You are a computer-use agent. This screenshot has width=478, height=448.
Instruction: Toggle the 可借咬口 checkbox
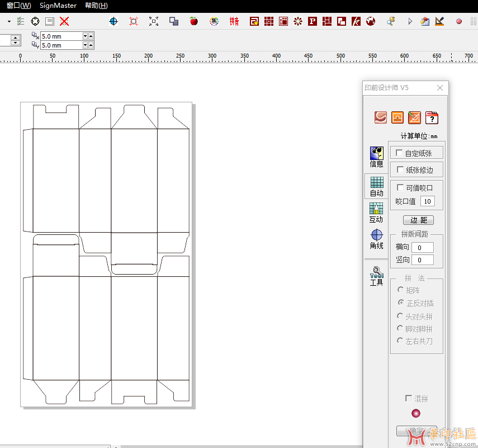click(x=400, y=188)
